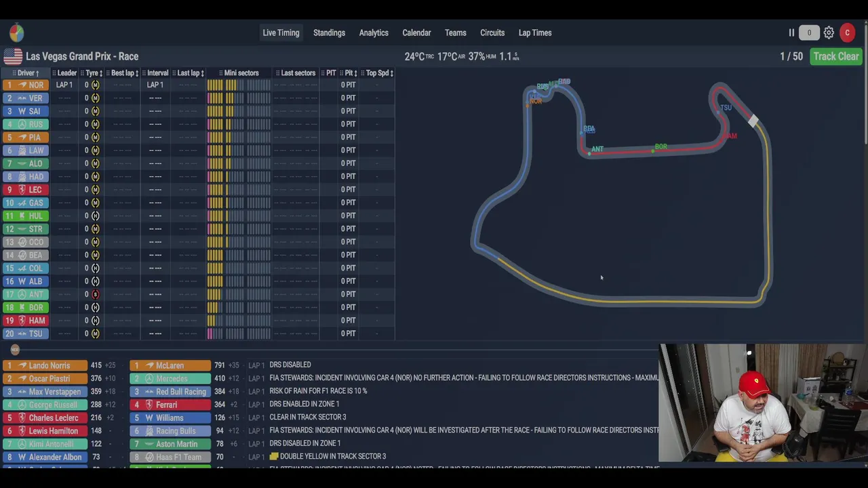This screenshot has height=488, width=868.
Task: Open the Circuits page
Action: click(x=492, y=33)
